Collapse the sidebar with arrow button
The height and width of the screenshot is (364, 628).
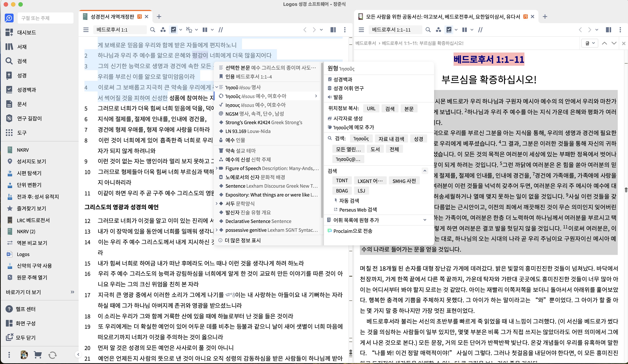78,354
